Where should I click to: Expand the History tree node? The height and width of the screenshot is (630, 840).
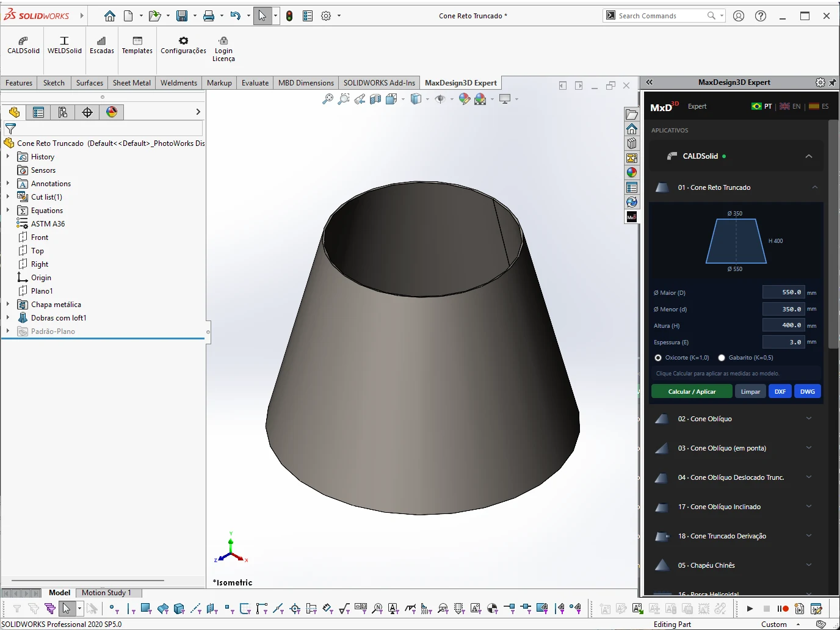pyautogui.click(x=8, y=157)
